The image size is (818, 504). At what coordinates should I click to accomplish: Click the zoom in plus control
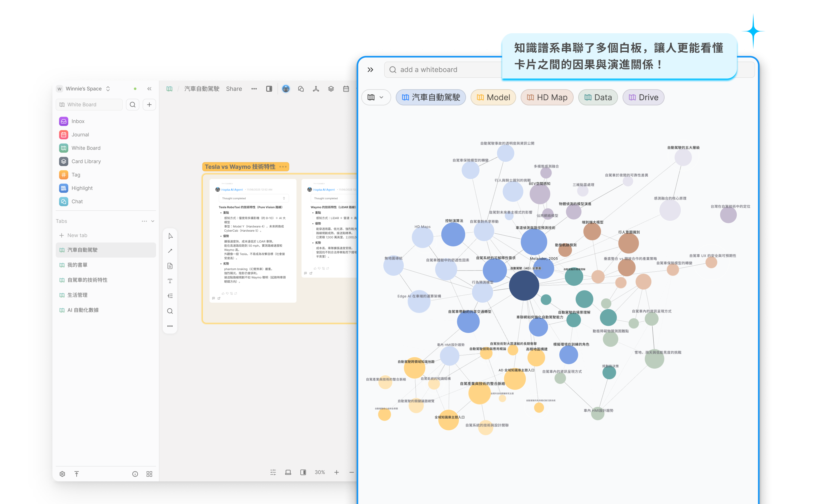[336, 472]
